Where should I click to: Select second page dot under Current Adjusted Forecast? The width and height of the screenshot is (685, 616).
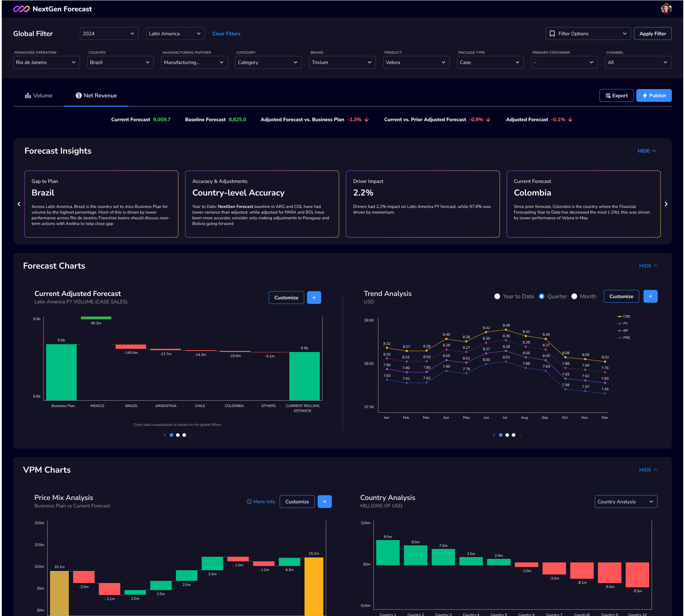tap(178, 435)
